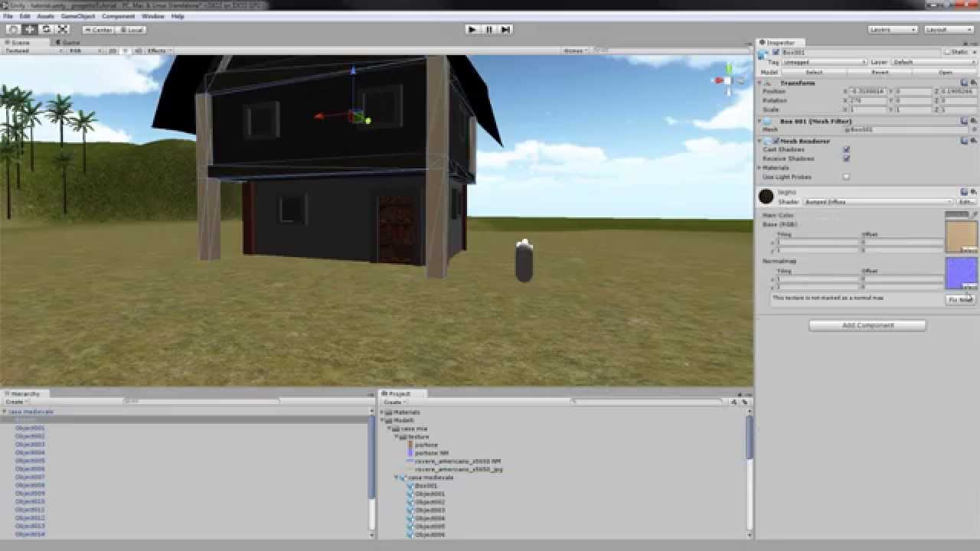The width and height of the screenshot is (980, 551).
Task: Open the Layer dropdown in Inspector
Action: coord(933,62)
